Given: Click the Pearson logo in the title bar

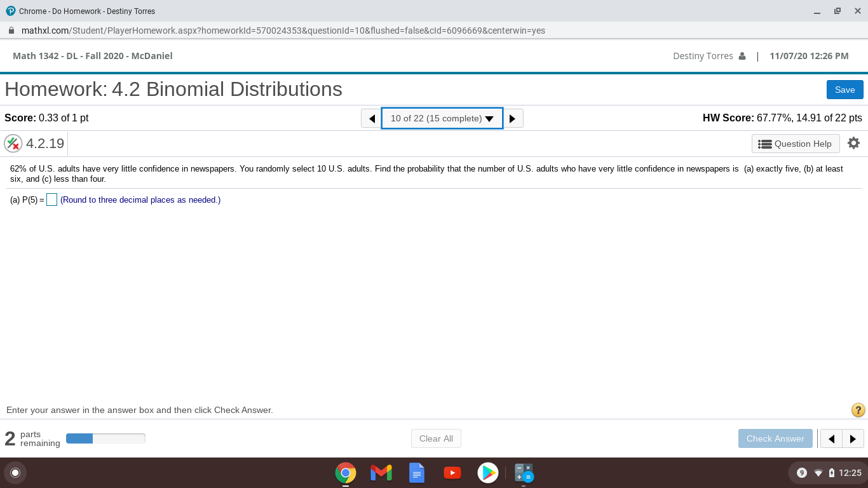Looking at the screenshot, I should [11, 11].
